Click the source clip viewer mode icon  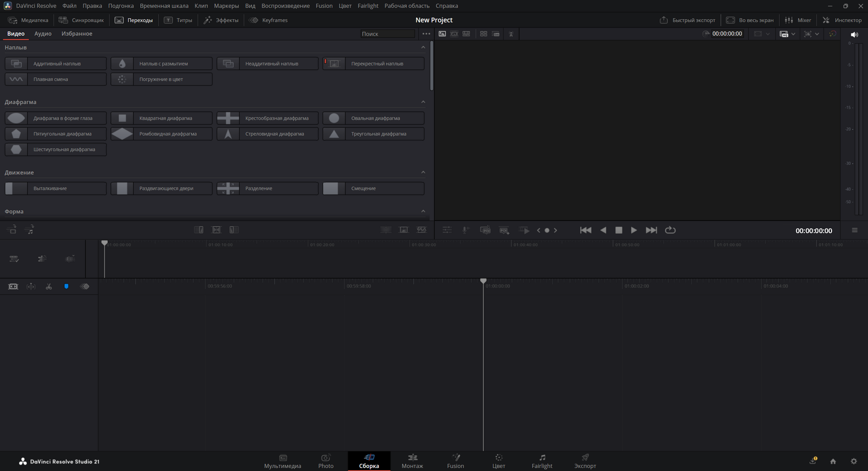pyautogui.click(x=442, y=34)
